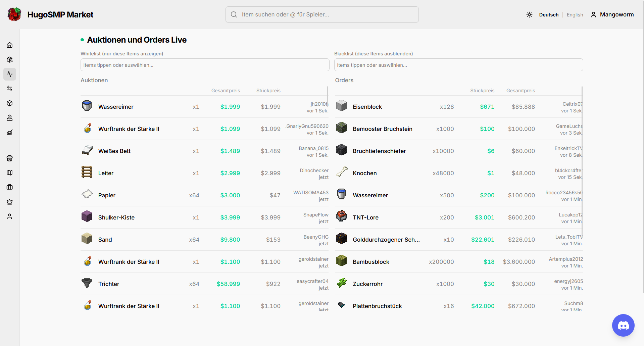This screenshot has width=644, height=346.
Task: Click buyer name Artemplus2012
Action: (x=566, y=259)
